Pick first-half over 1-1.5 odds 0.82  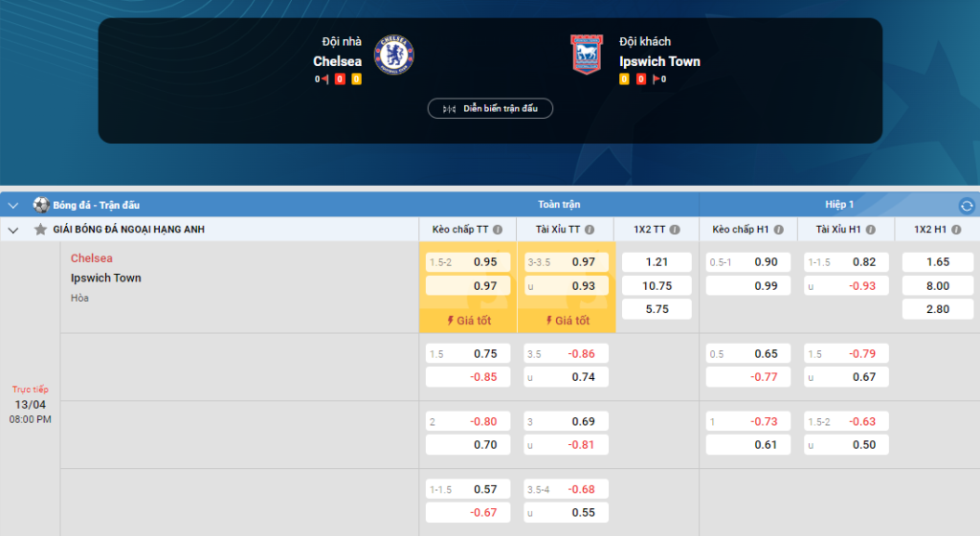click(x=846, y=262)
